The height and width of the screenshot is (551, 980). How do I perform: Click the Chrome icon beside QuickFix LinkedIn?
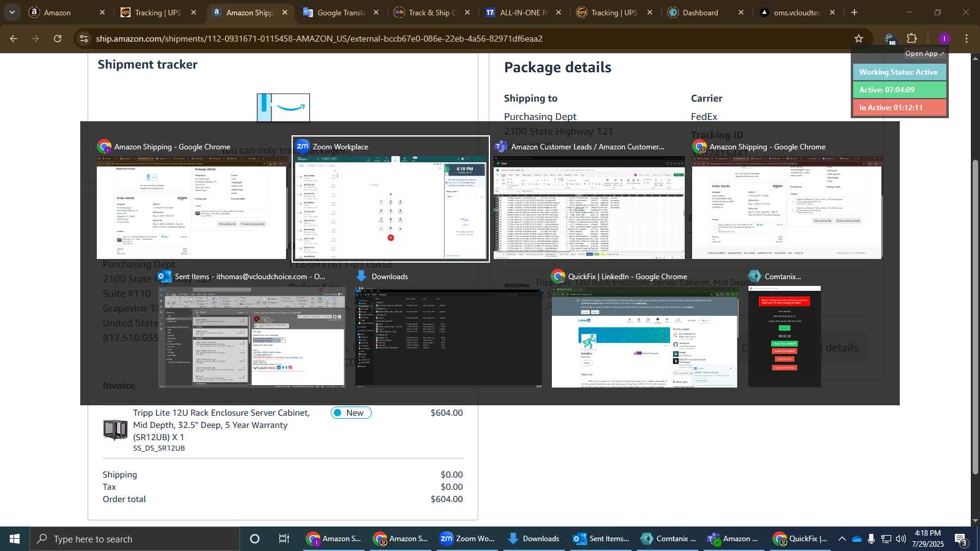558,276
